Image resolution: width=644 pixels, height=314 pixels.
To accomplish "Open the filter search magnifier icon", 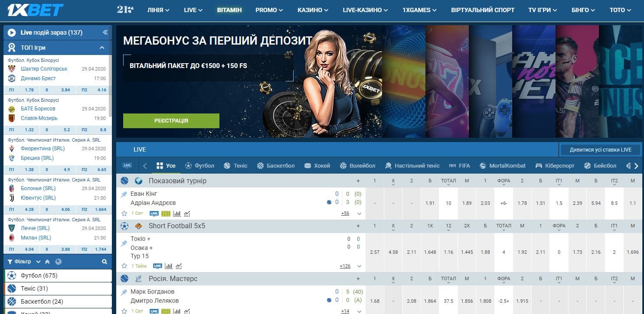I will pos(105,262).
